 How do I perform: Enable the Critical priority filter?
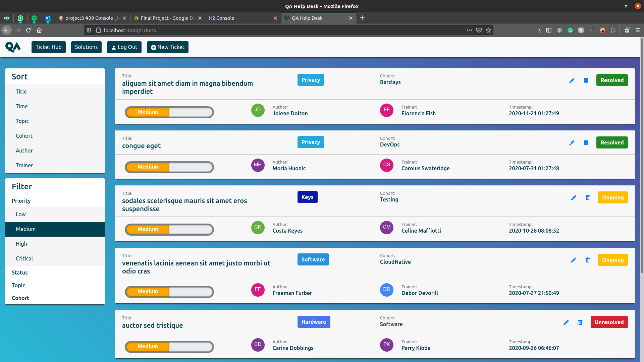click(x=24, y=258)
